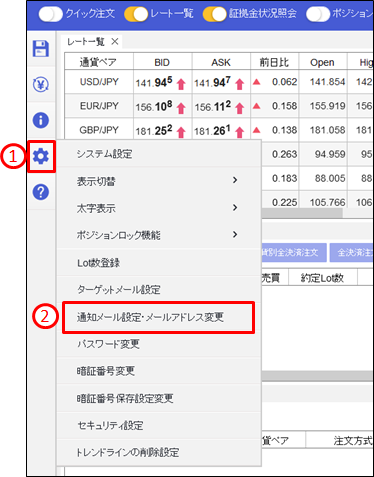The image size is (374, 477).
Task: Click the Open value 141.854
Action: tap(327, 82)
